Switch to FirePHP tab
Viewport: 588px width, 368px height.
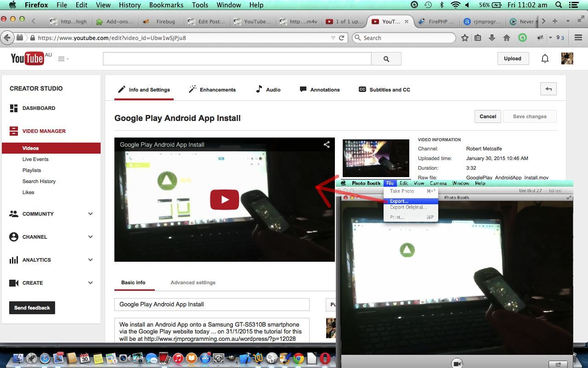(435, 21)
